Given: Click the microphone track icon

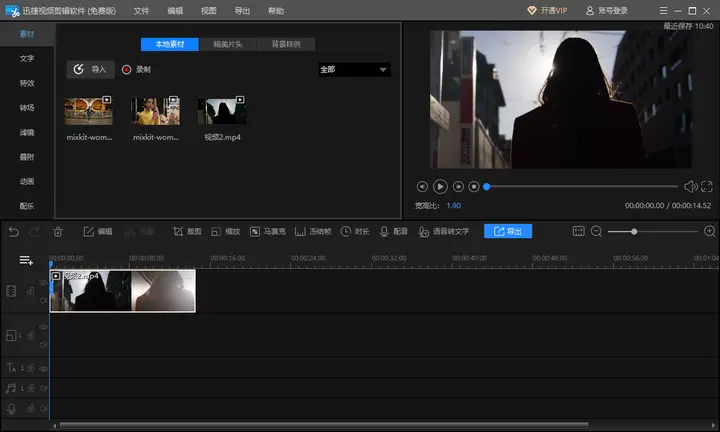Looking at the screenshot, I should tap(11, 409).
